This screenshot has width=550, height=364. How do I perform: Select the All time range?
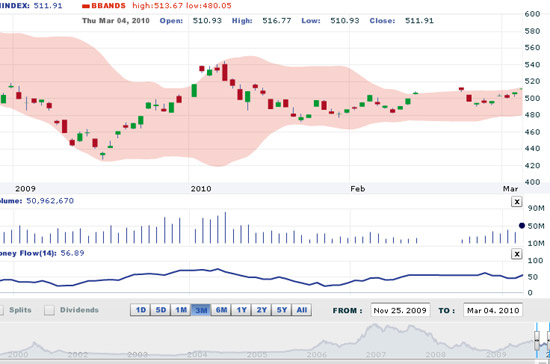pyautogui.click(x=302, y=310)
